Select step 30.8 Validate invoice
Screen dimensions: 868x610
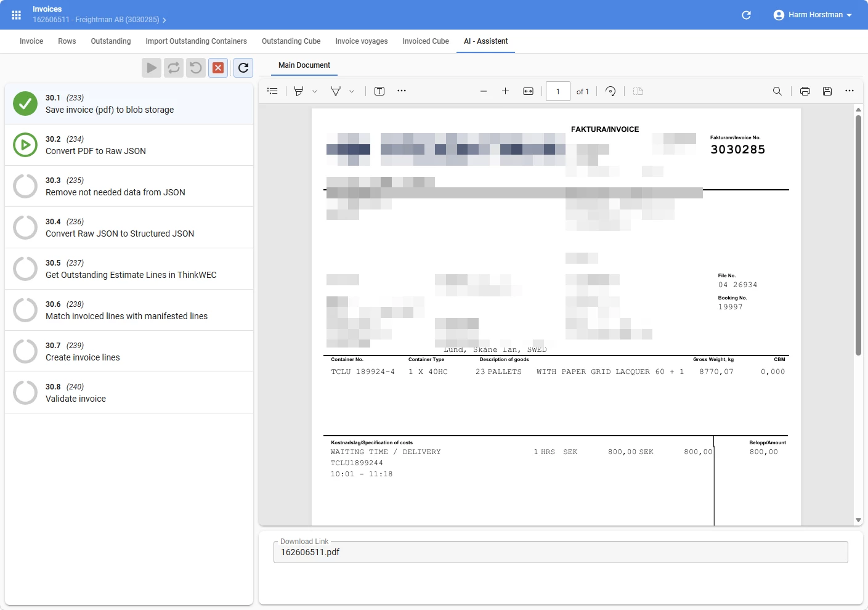pos(129,392)
